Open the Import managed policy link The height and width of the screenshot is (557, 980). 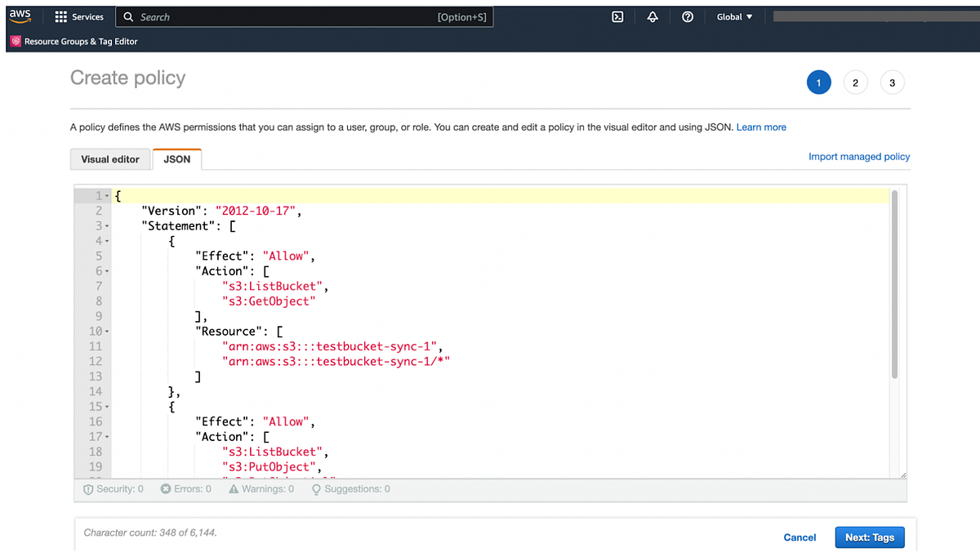tap(859, 156)
